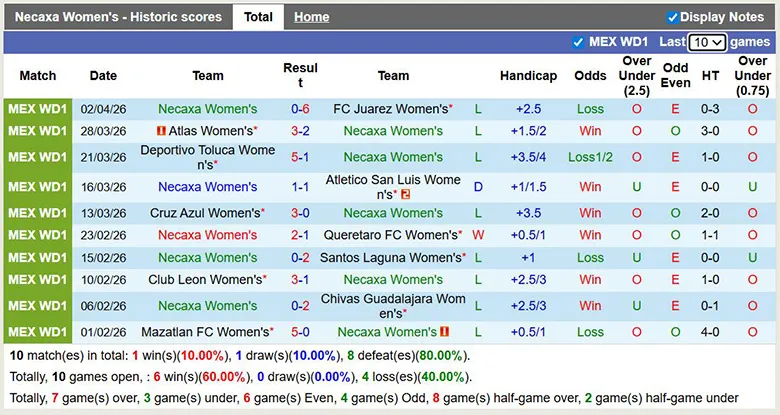Image resolution: width=780 pixels, height=415 pixels.
Task: Click the MEX WD1 league badge for 01/02/26
Action: 38,332
